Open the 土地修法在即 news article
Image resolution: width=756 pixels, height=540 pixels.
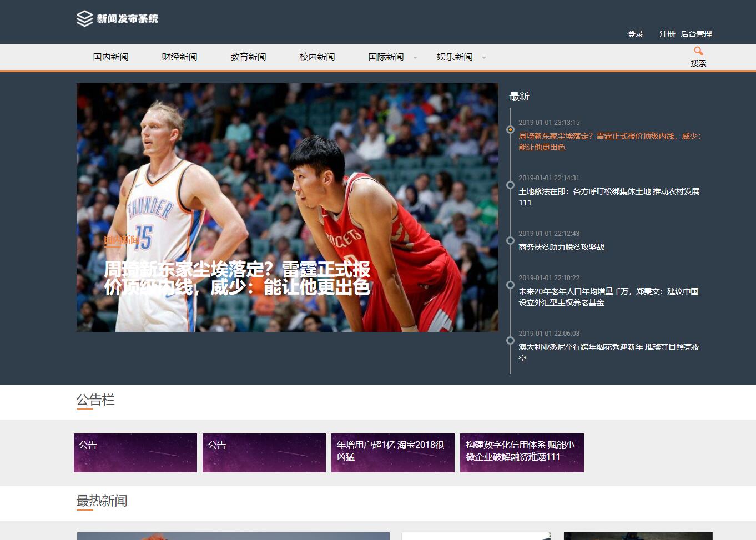coord(609,197)
